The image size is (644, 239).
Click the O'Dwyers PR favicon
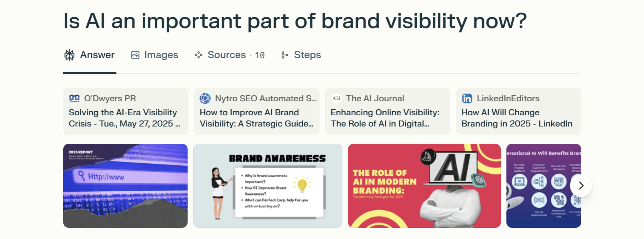(x=74, y=98)
